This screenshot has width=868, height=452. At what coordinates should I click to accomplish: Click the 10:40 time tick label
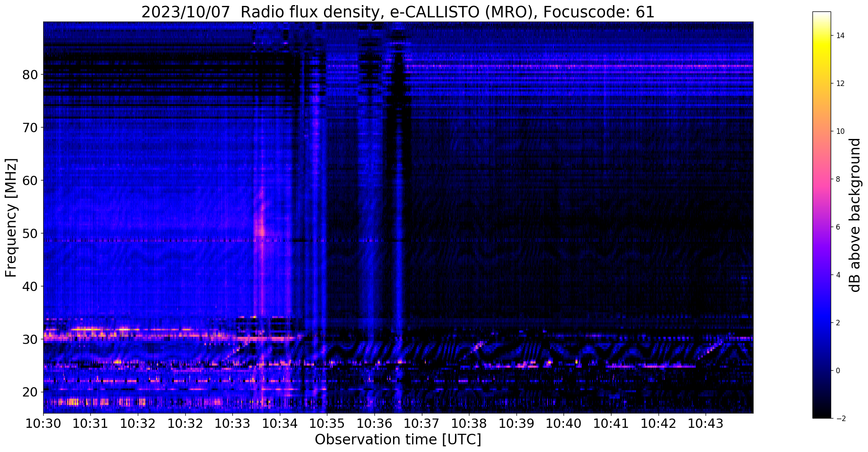[564, 424]
